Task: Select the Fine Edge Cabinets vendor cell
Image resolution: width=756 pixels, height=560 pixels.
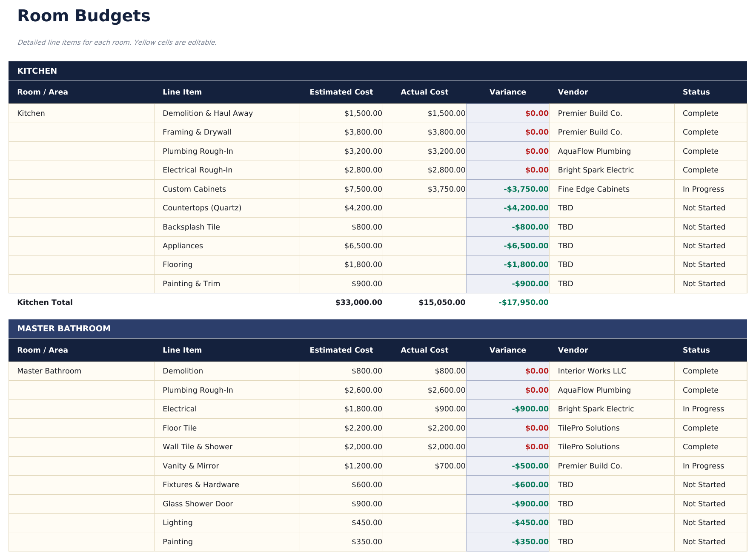Action: click(x=611, y=189)
